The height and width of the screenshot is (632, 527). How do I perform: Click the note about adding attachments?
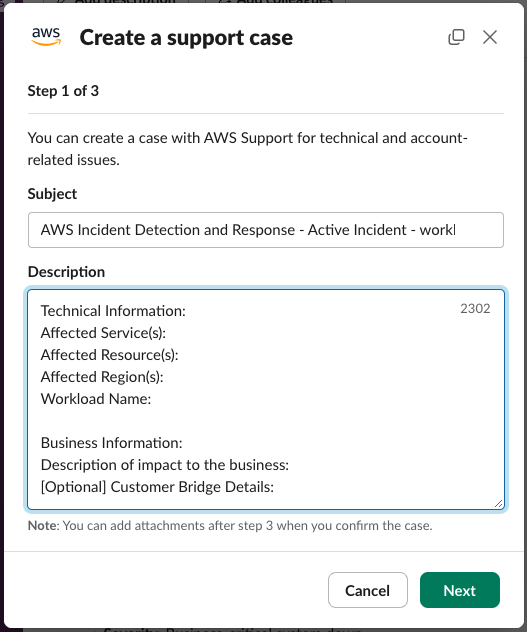click(x=230, y=526)
